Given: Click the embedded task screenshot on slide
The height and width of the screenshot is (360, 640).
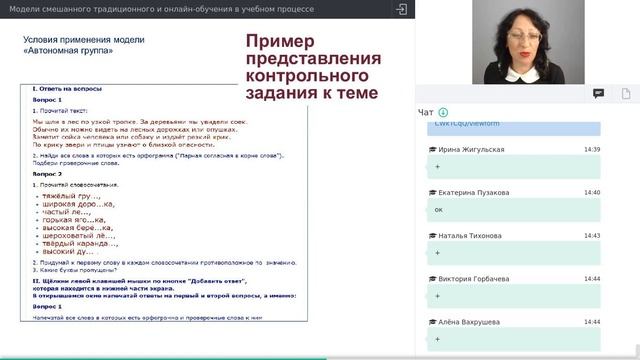Looking at the screenshot, I should [164, 203].
